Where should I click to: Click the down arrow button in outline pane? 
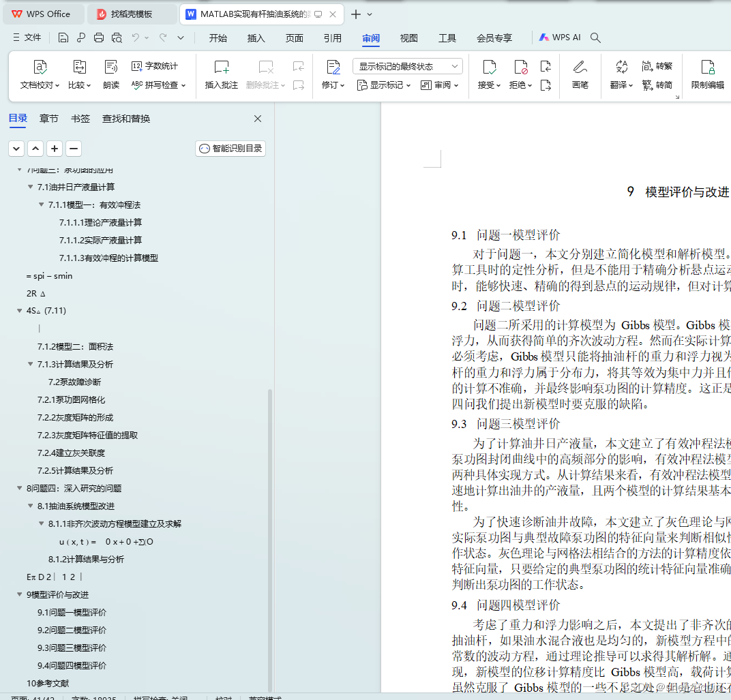(16, 149)
